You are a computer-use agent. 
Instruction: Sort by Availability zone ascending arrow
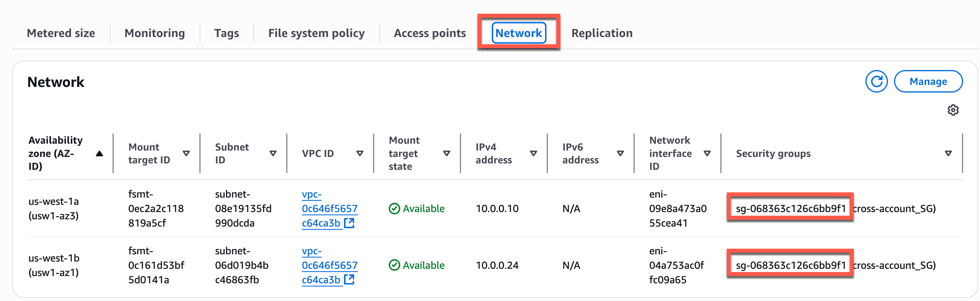(x=99, y=153)
